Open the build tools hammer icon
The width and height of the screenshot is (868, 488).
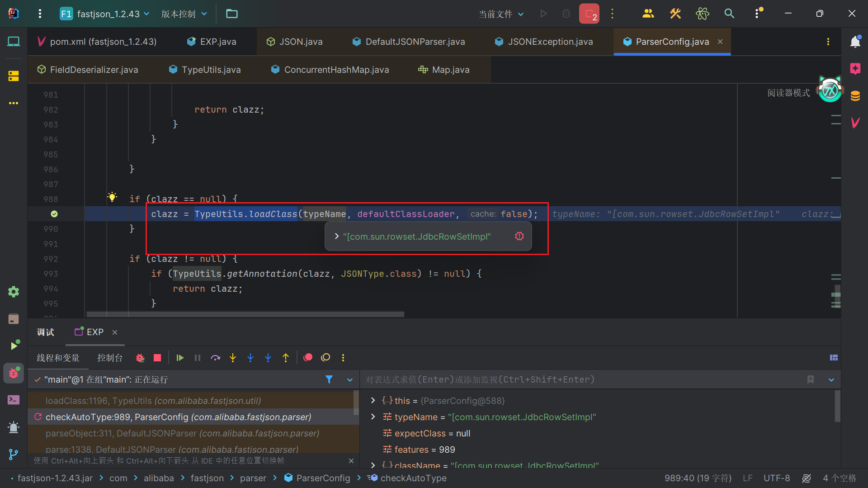click(x=675, y=14)
